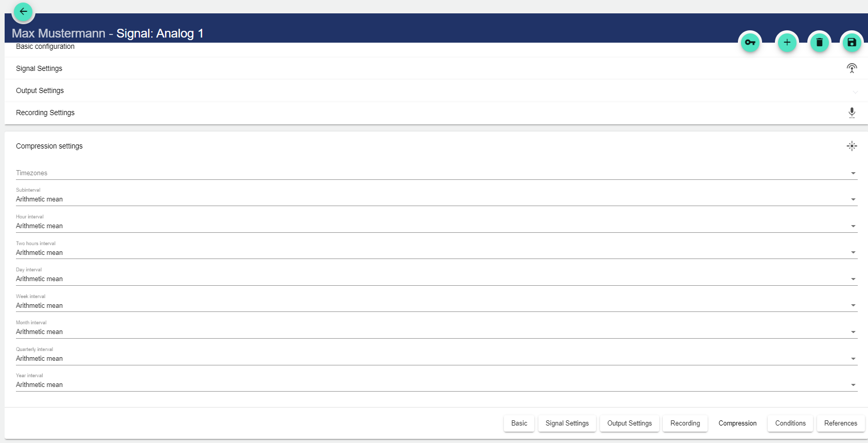Click the Compression settings icon
Viewport: 868px width, 443px height.
pyautogui.click(x=852, y=146)
